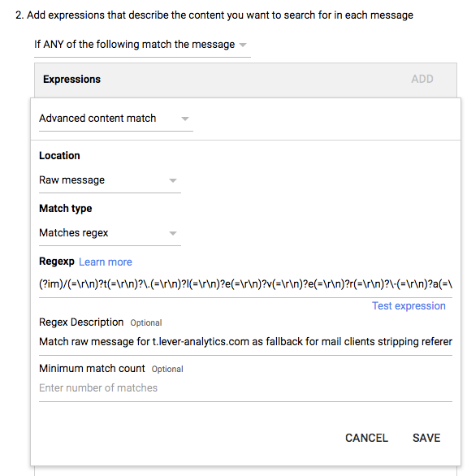This screenshot has width=467, height=476.
Task: Click the Raw message dropdown arrow
Action: pyautogui.click(x=173, y=180)
